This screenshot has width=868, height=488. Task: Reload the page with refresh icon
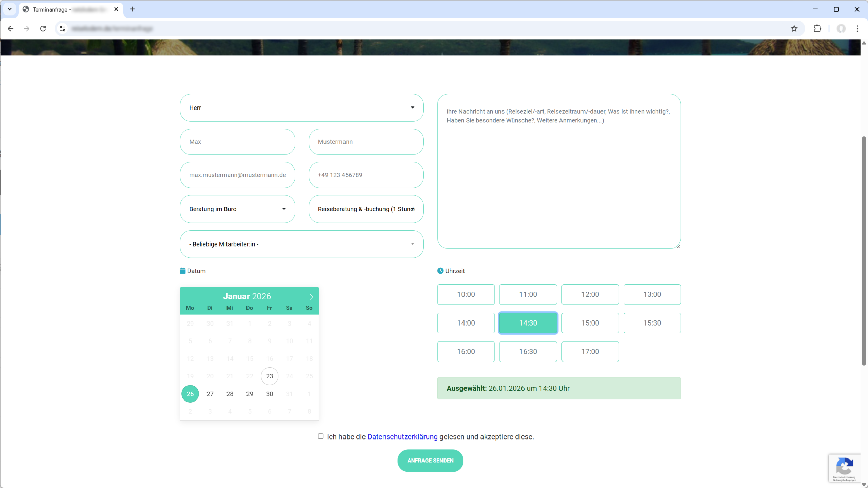pos(43,28)
